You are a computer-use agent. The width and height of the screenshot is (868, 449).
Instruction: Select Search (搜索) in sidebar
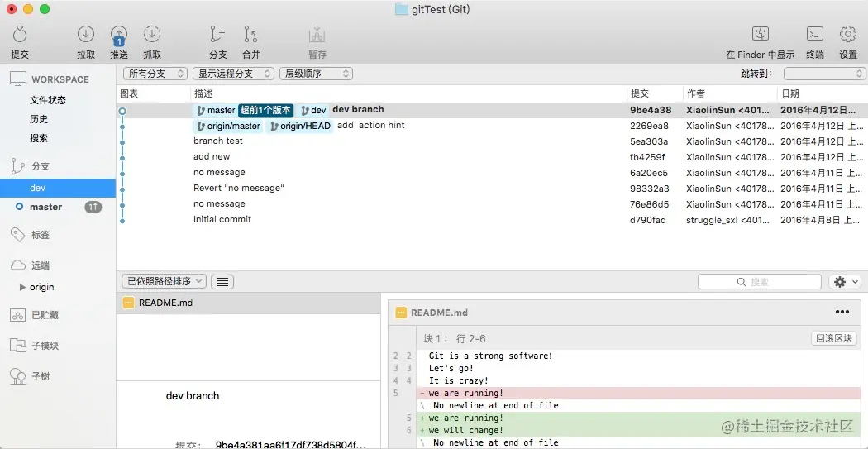click(x=39, y=138)
